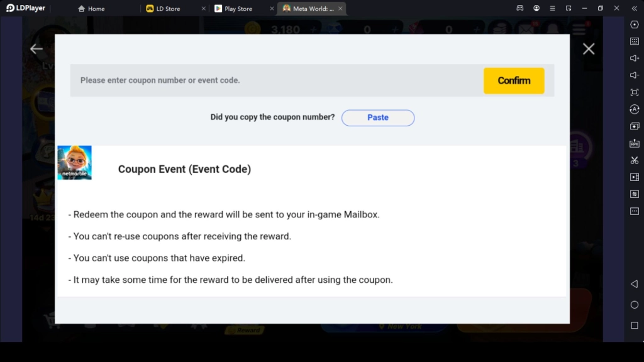Click the Netmarble game thumbnail image

(74, 163)
